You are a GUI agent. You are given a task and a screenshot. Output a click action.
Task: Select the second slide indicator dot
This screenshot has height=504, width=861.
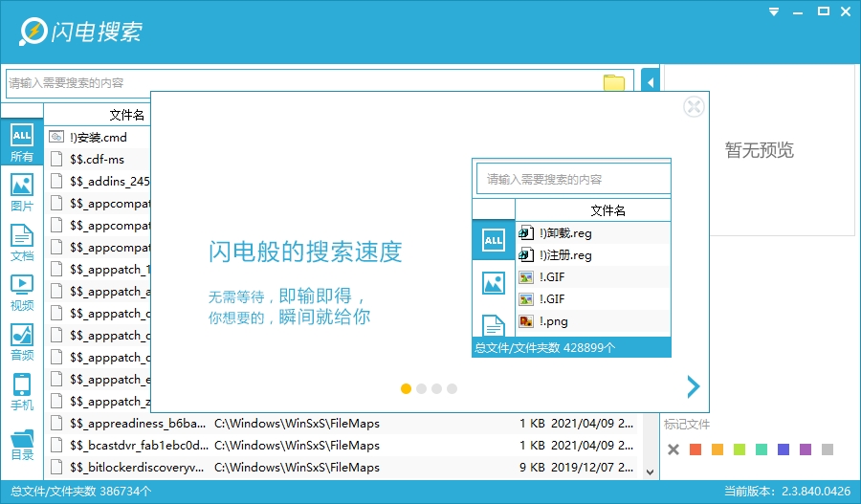[x=421, y=388]
